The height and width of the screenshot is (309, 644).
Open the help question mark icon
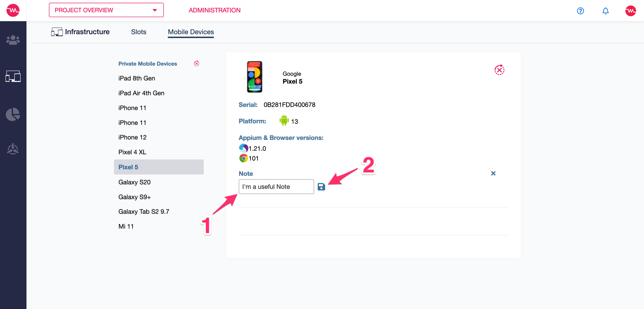coord(580,11)
